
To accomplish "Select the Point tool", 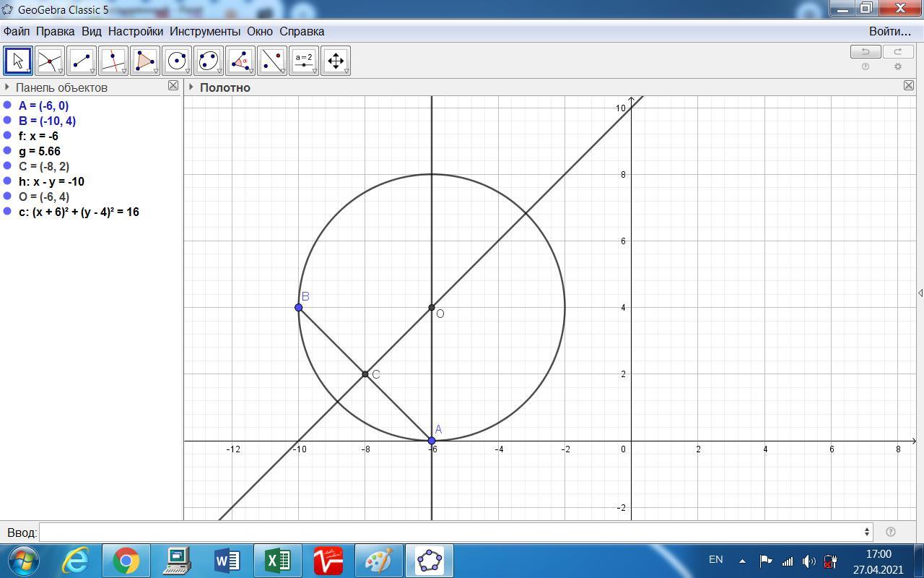I will (50, 61).
